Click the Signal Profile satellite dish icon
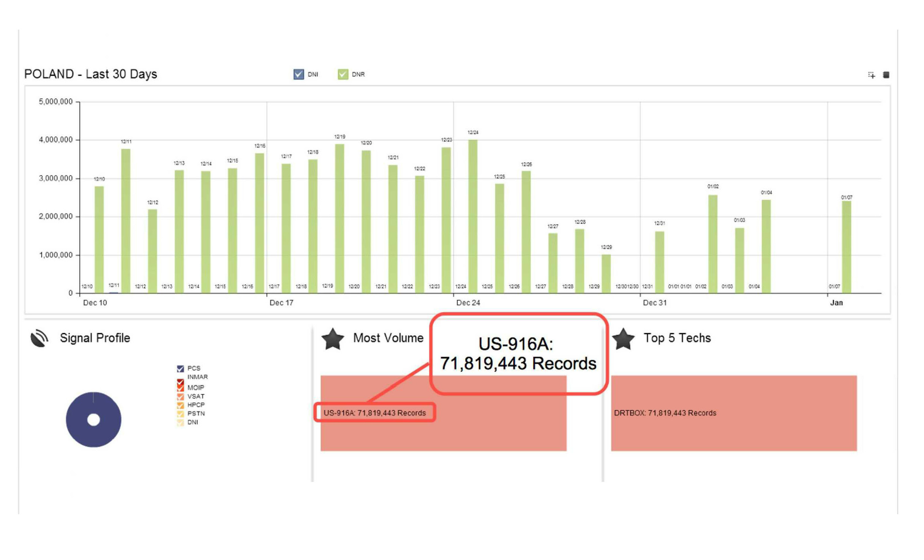The width and height of the screenshot is (924, 560). click(39, 338)
